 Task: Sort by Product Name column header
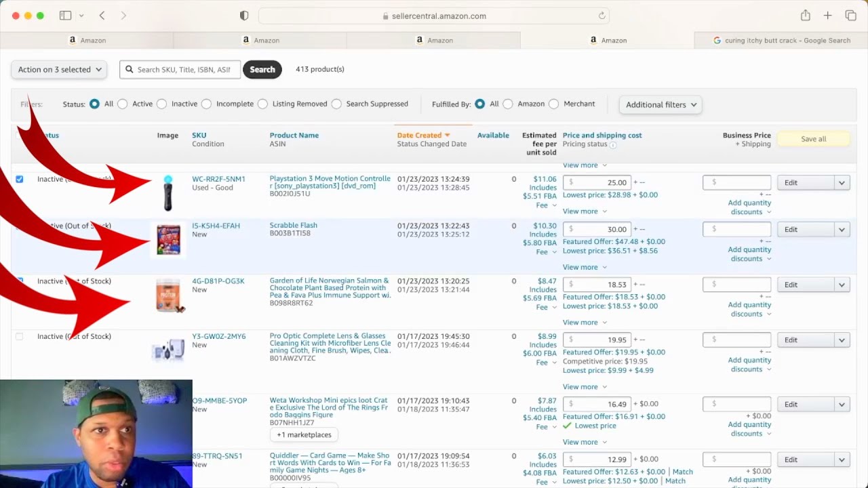click(294, 136)
